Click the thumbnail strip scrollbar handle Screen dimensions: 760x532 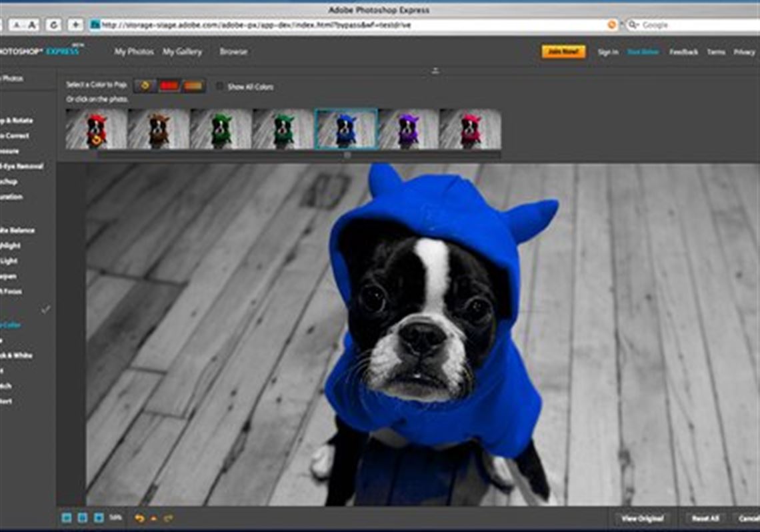[x=347, y=155]
